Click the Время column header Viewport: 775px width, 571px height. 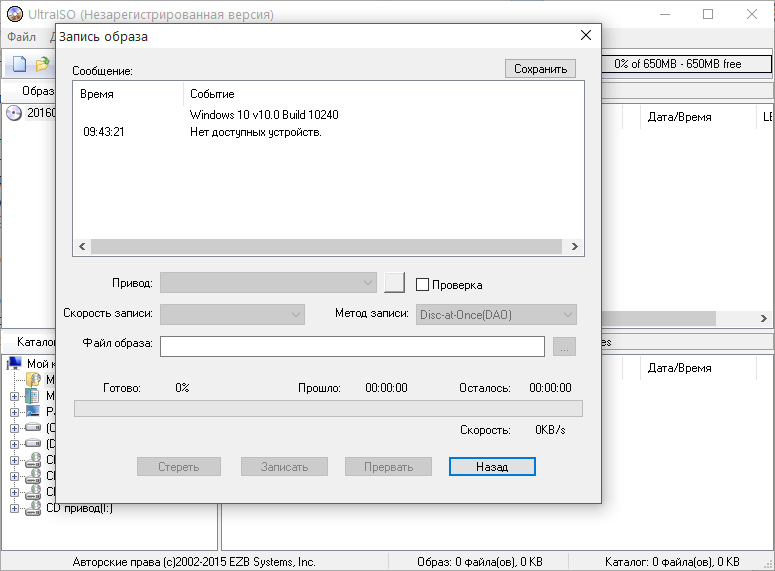[x=97, y=94]
